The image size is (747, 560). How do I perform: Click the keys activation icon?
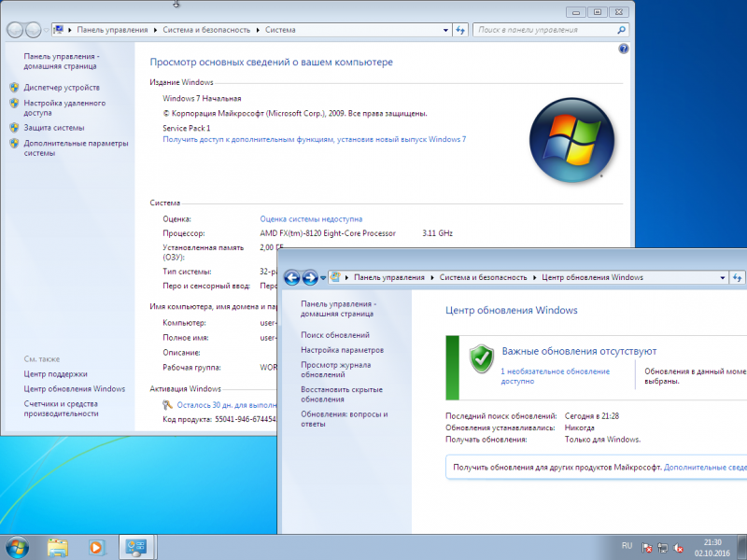[x=167, y=405]
